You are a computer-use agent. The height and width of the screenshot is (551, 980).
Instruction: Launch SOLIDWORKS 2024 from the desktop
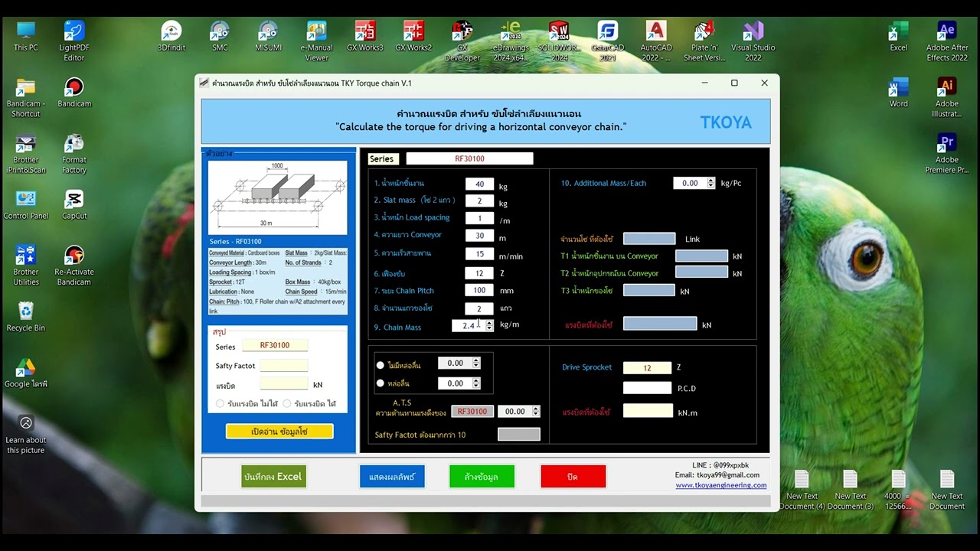[x=559, y=41]
